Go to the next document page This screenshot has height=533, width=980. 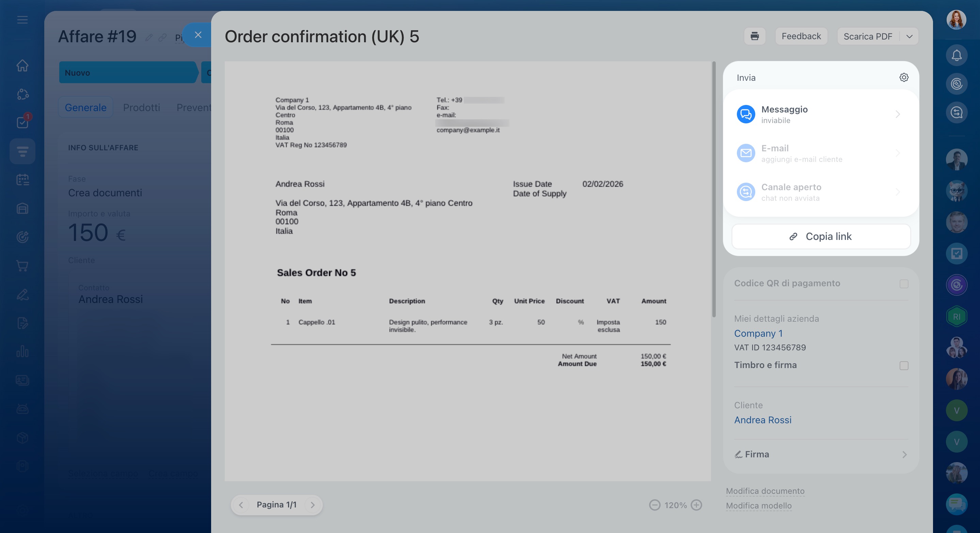tap(312, 505)
